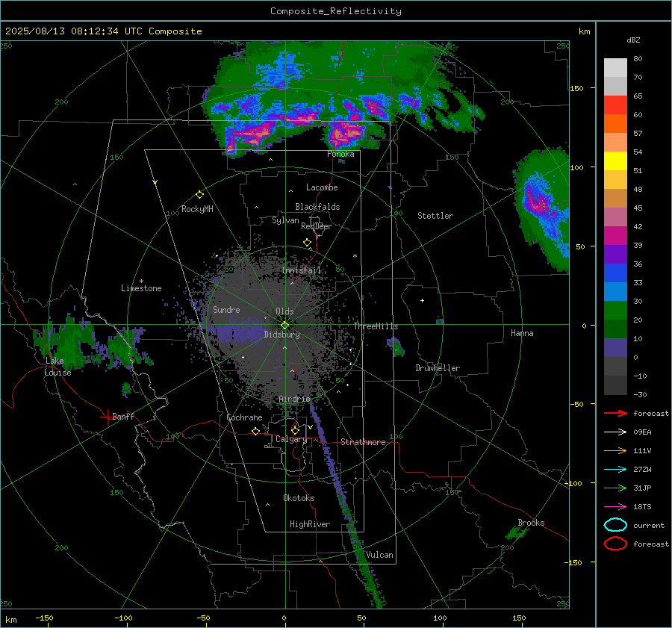Image resolution: width=672 pixels, height=628 pixels.
Task: Click the cyan 27ZW arrow legend icon
Action: (x=615, y=470)
